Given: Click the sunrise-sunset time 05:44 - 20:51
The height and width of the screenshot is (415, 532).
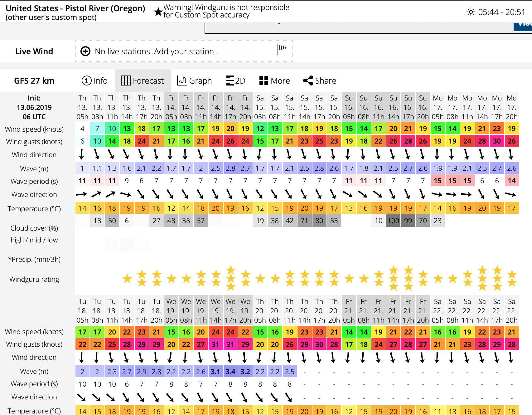Looking at the screenshot, I should 502,12.
